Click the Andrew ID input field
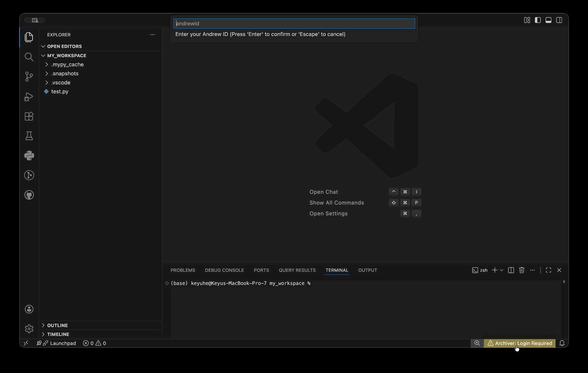 pos(294,24)
